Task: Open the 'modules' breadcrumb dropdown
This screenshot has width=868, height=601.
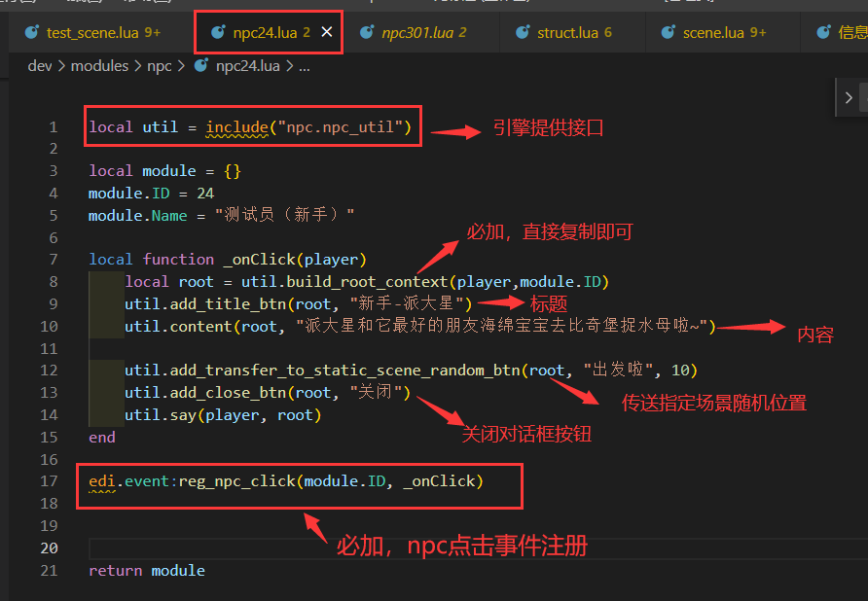Action: pyautogui.click(x=99, y=66)
